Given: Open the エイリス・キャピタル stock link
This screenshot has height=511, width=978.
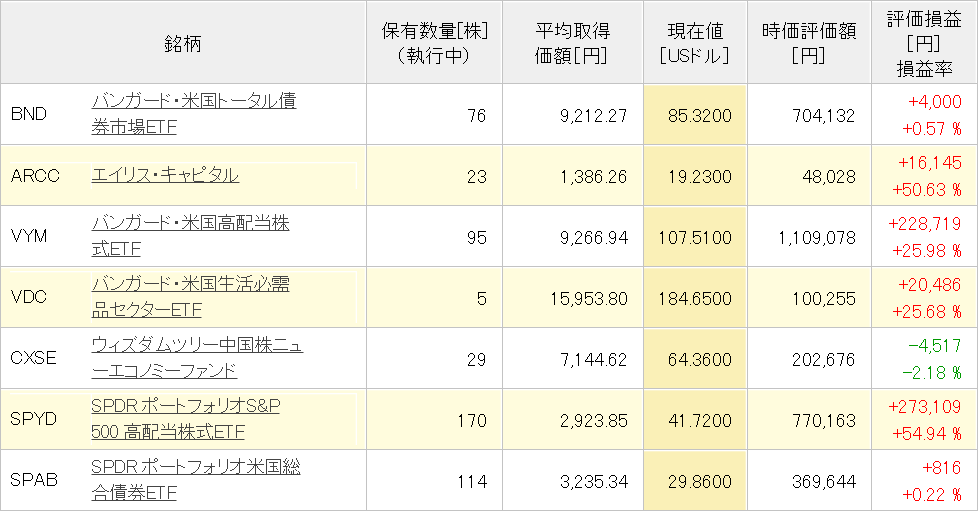Looking at the screenshot, I should click(x=165, y=175).
